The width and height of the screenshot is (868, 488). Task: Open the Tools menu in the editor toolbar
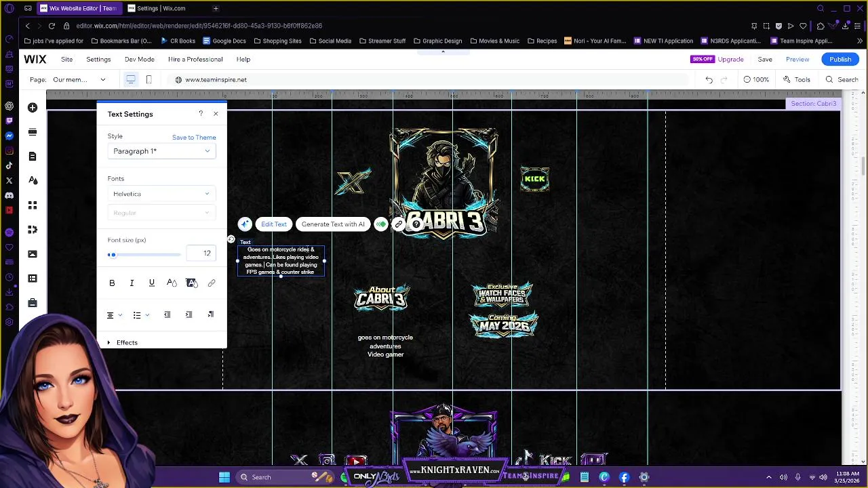(797, 80)
